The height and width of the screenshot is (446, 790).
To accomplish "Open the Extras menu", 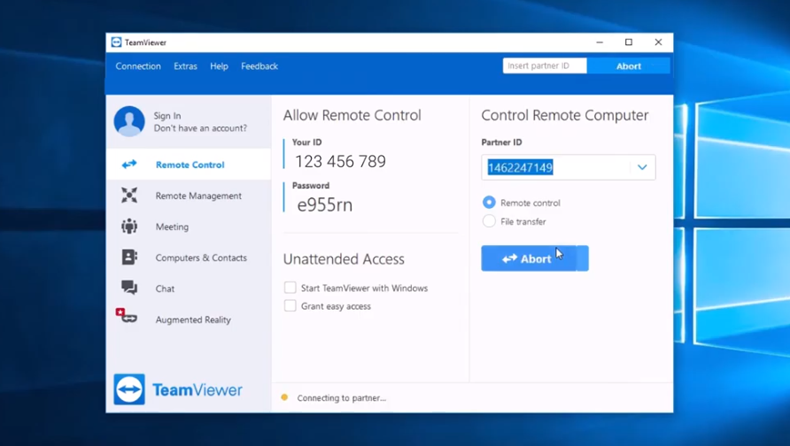I will [185, 66].
